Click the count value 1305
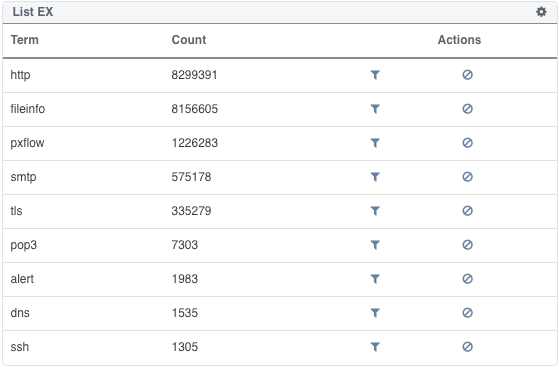 tap(185, 347)
